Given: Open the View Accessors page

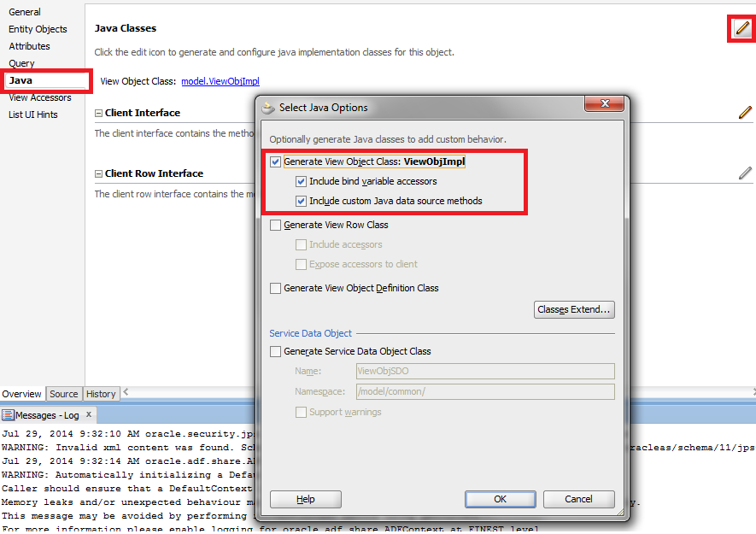Looking at the screenshot, I should 40,97.
